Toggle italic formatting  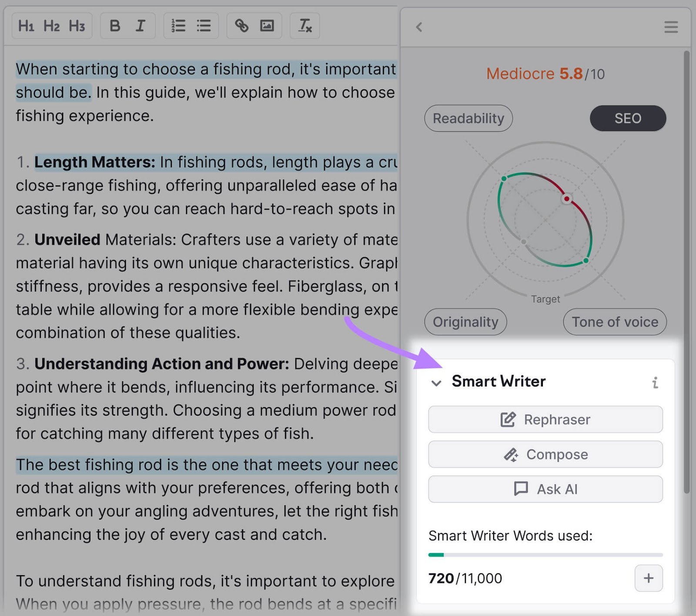click(x=140, y=26)
